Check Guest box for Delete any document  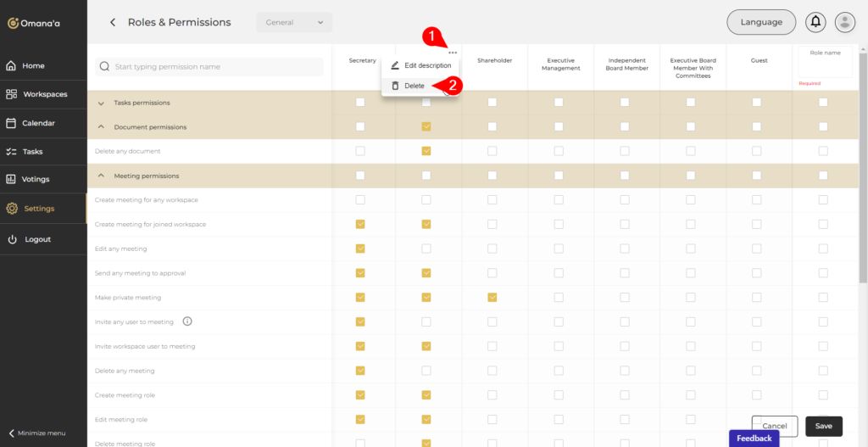point(756,151)
